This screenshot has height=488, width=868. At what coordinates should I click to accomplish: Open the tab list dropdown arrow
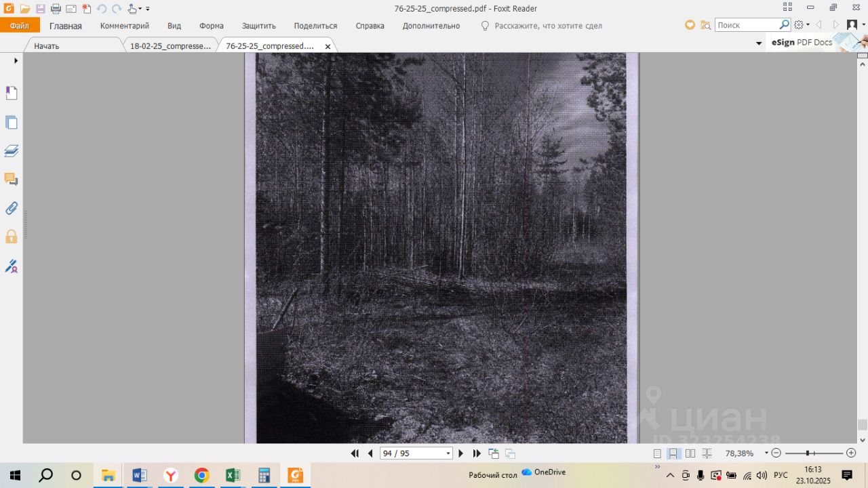(759, 43)
